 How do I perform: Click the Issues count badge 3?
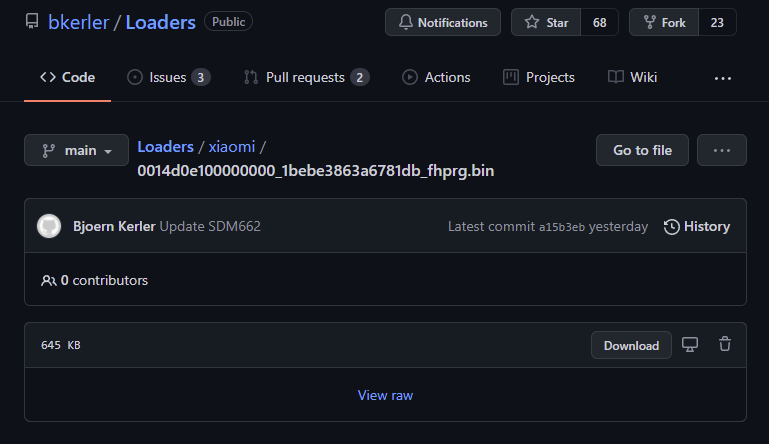[201, 78]
